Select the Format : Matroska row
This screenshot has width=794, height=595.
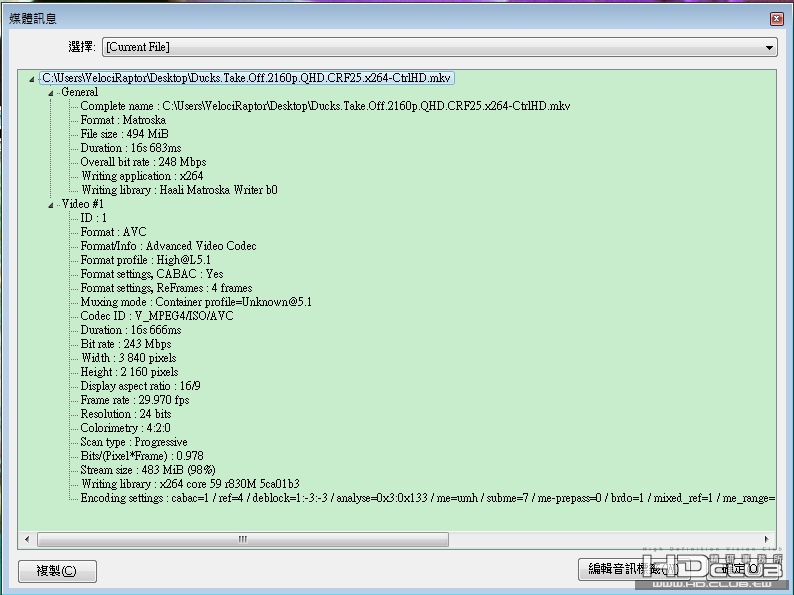tap(123, 120)
